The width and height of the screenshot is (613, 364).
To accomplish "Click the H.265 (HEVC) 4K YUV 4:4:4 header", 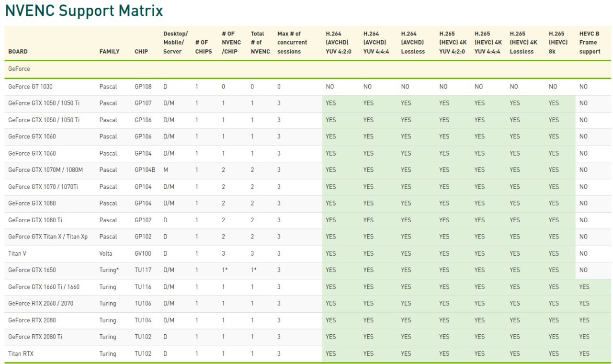I will (488, 43).
